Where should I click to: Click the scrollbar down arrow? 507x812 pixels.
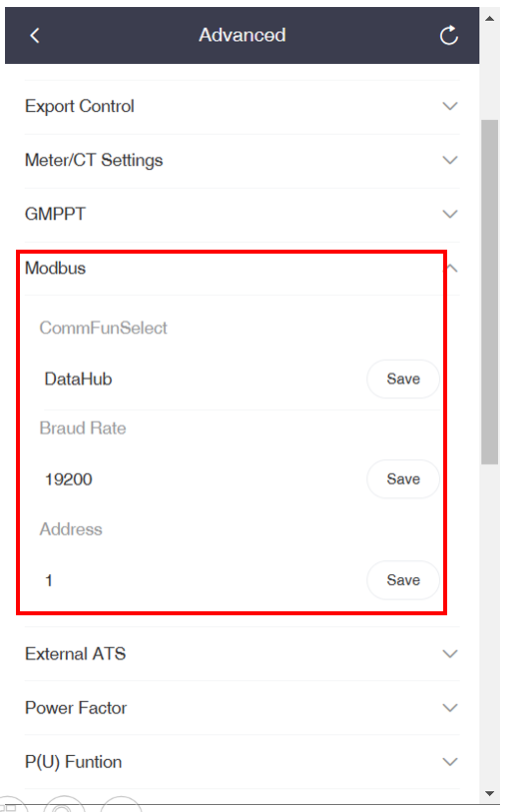pyautogui.click(x=489, y=793)
